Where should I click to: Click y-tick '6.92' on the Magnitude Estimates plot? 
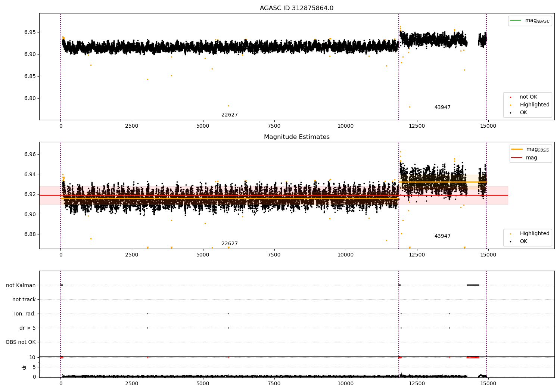tap(30, 195)
